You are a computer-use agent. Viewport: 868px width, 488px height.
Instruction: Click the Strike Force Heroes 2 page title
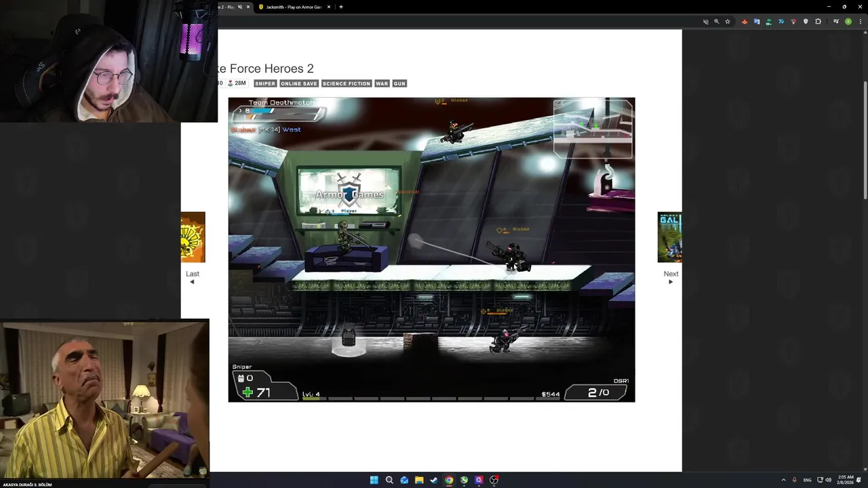(266, 68)
